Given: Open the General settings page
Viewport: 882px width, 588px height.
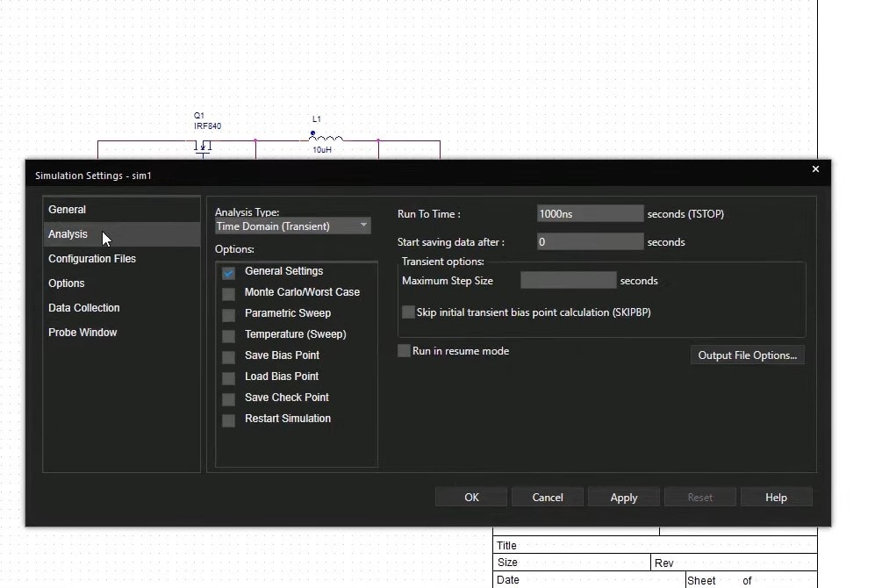Looking at the screenshot, I should click(x=121, y=210).
